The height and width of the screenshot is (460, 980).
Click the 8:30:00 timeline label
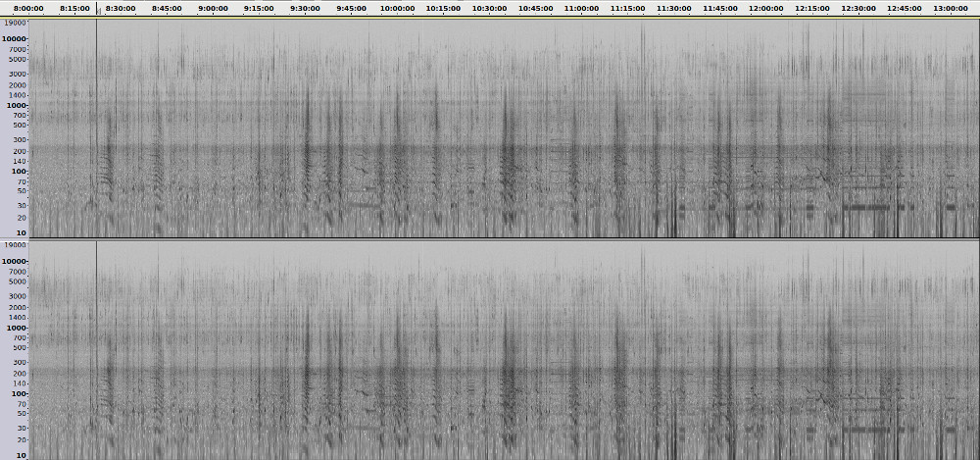pyautogui.click(x=121, y=8)
